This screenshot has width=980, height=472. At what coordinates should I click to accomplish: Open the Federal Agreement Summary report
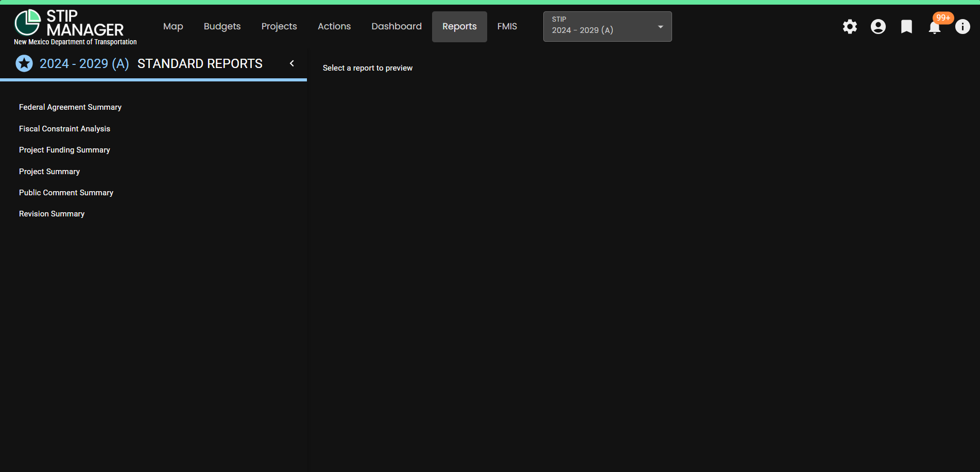(70, 107)
